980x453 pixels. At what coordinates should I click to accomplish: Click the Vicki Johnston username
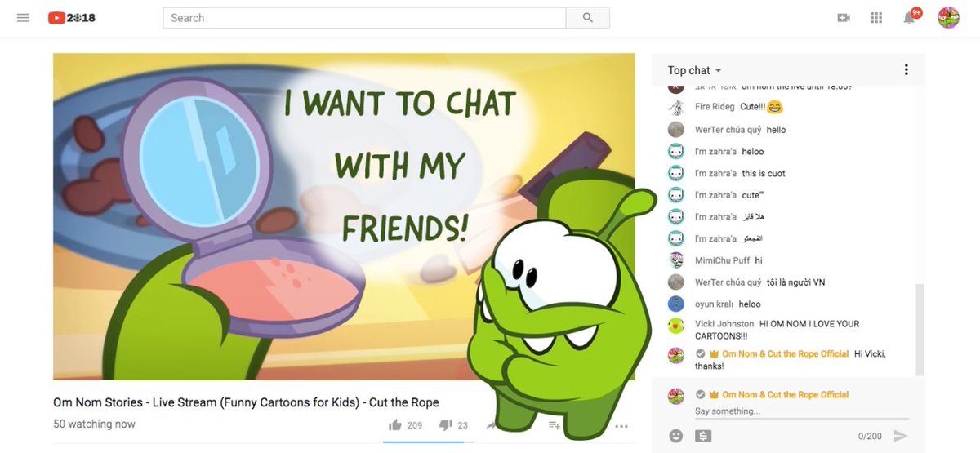724,324
